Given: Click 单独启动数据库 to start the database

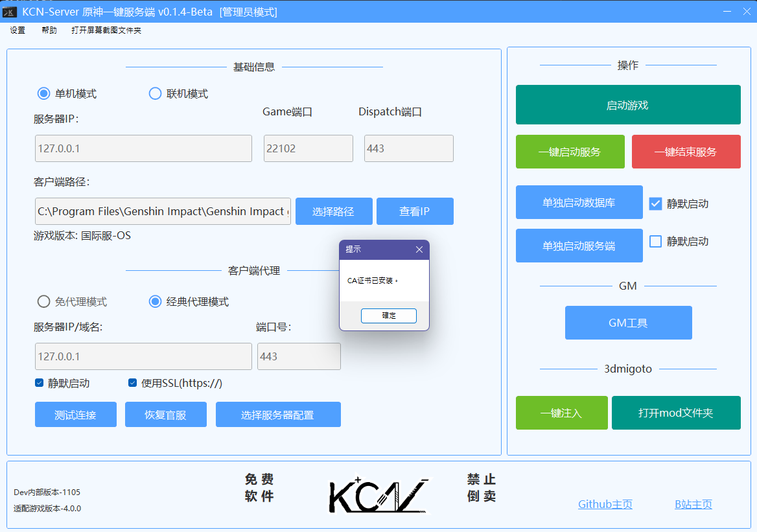Looking at the screenshot, I should pos(579,202).
